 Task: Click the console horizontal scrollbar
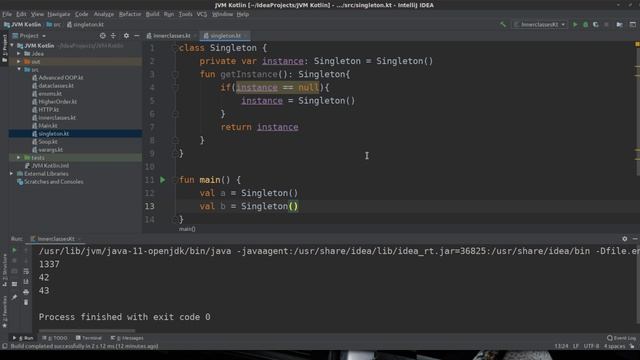pos(87,331)
